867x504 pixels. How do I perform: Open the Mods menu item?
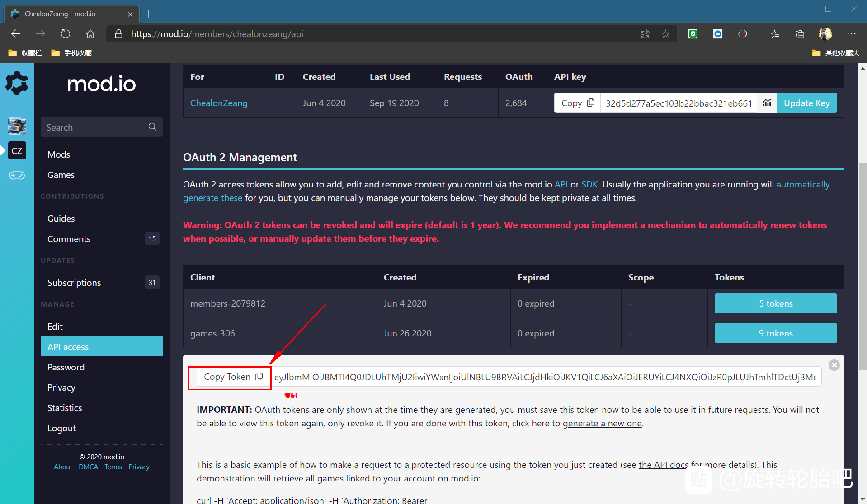[59, 154]
